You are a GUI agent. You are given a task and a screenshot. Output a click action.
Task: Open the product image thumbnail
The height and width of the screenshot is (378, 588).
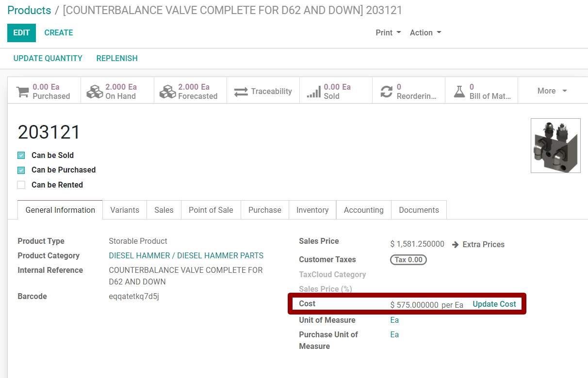[x=555, y=145]
